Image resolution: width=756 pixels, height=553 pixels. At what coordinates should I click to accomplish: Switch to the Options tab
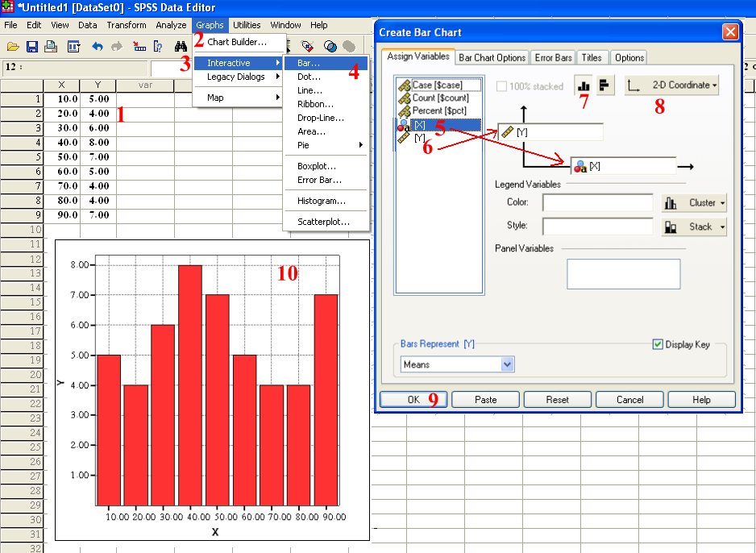(629, 58)
